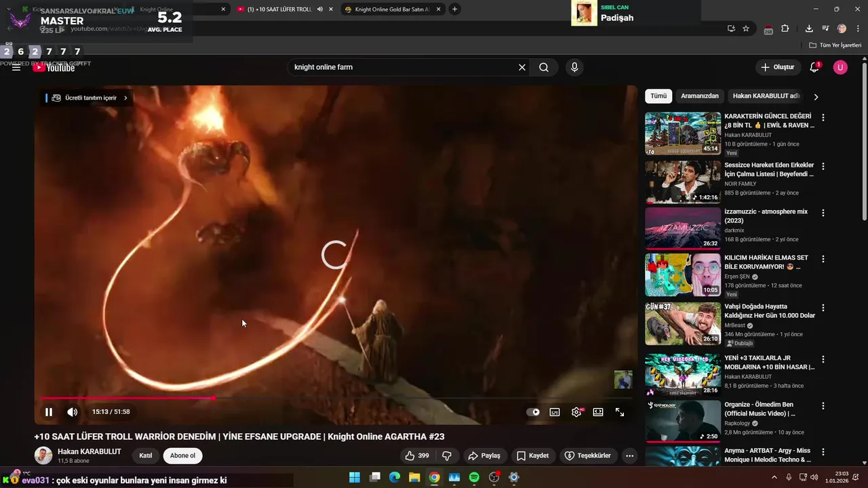Mute the video volume

pos(73,412)
